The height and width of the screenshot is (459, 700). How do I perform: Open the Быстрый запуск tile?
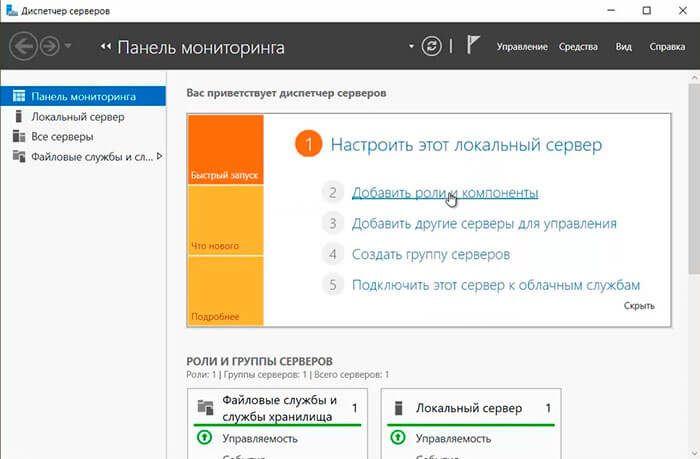coord(225,149)
